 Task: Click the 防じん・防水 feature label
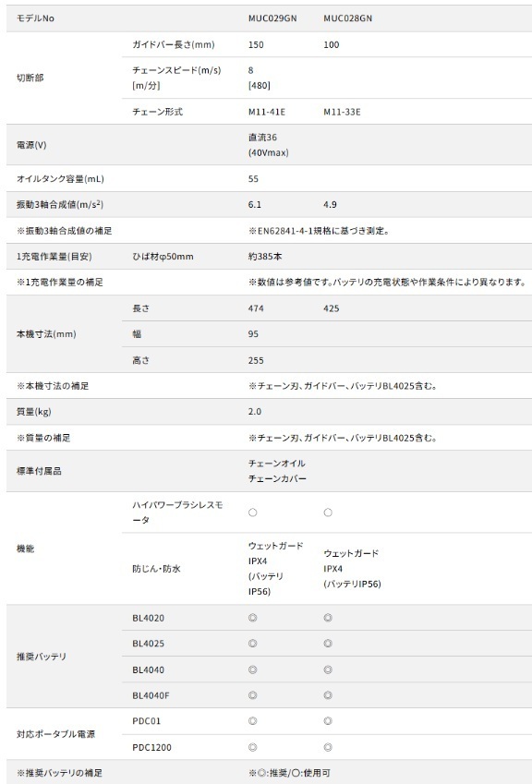point(156,569)
